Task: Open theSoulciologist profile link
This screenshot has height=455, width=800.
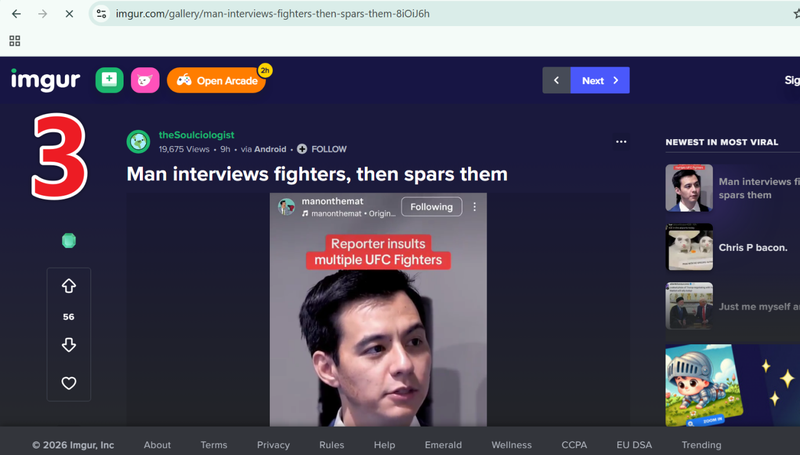Action: coord(196,135)
